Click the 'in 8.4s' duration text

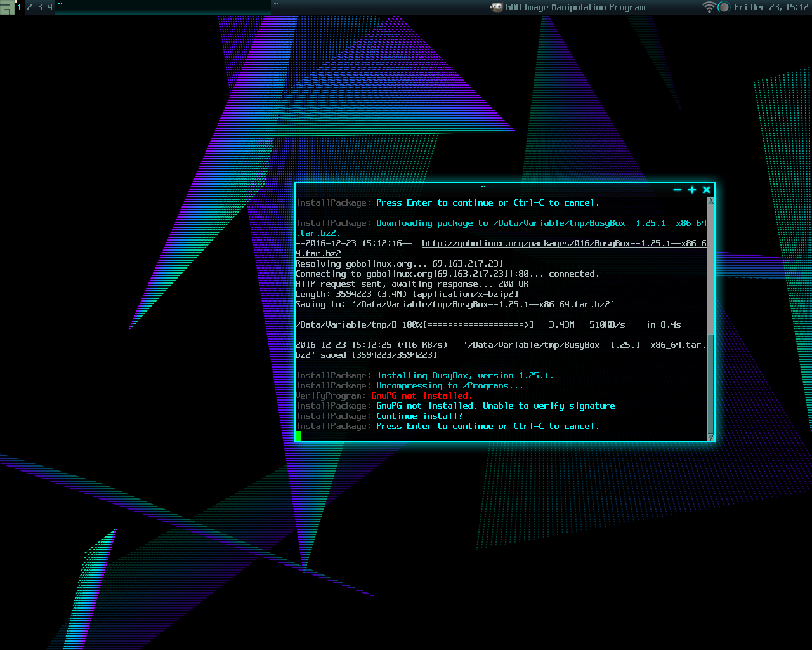(664, 325)
